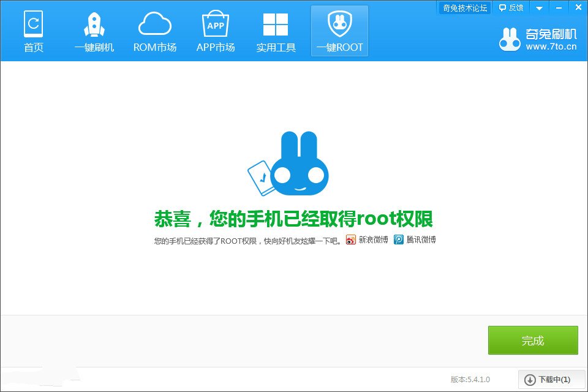588x392 pixels.
Task: Open 实用工具 via the grid tiles icon
Action: coord(276,23)
